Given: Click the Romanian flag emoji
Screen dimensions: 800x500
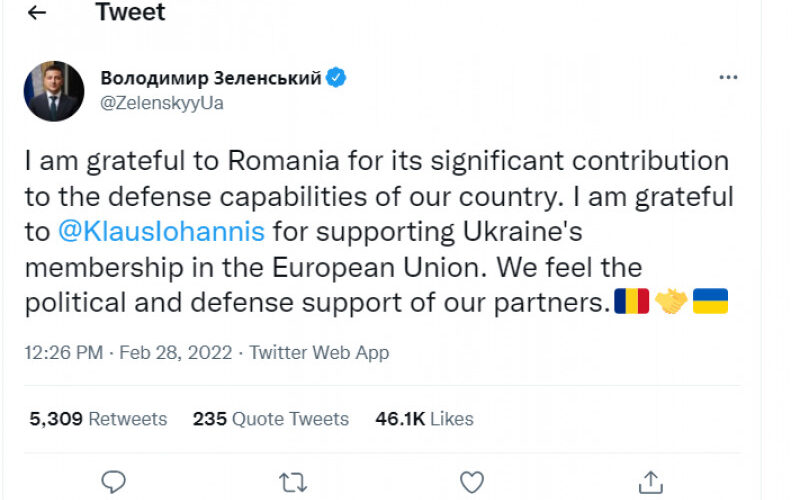Looking at the screenshot, I should point(632,301).
